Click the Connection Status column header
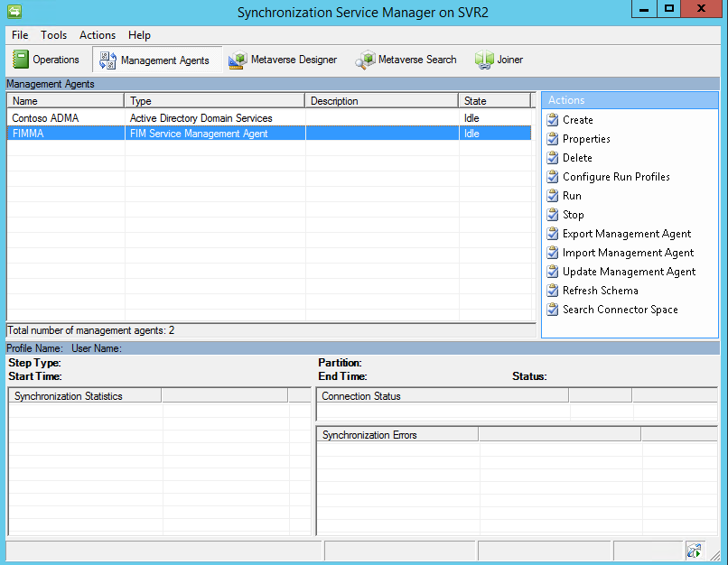The height and width of the screenshot is (565, 728). click(x=443, y=395)
